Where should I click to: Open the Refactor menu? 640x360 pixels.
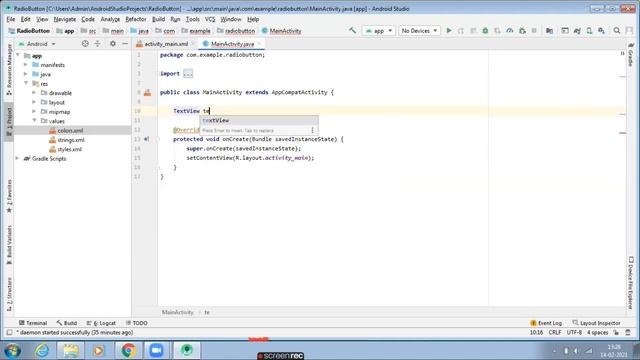coord(136,19)
